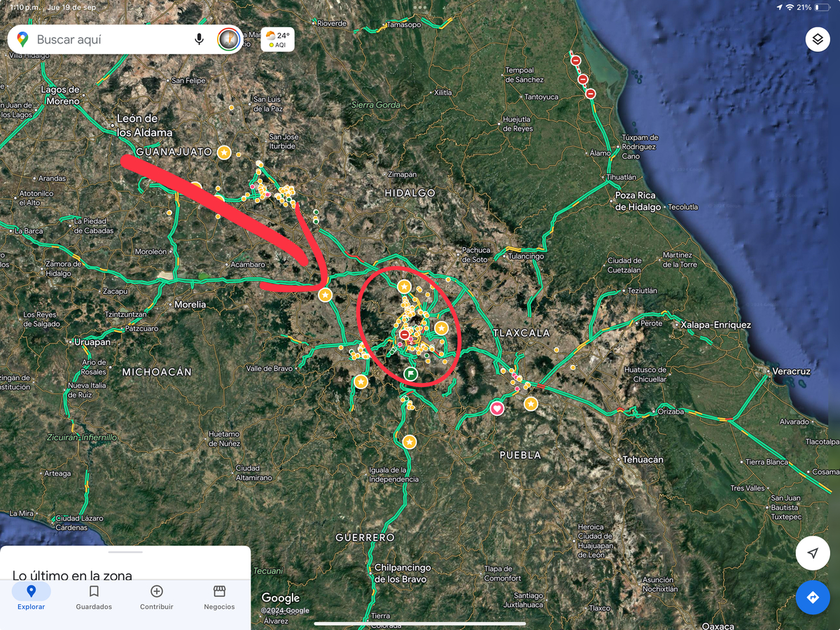Screen dimensions: 840x630
Task: Tap the pink heart favorite marker
Action: tap(497, 408)
